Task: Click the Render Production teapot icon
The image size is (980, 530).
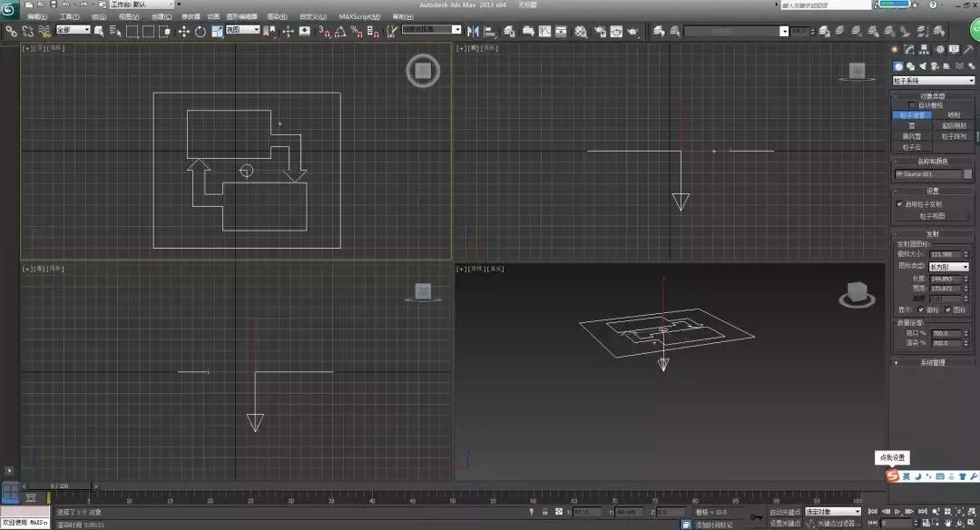Action: click(633, 31)
